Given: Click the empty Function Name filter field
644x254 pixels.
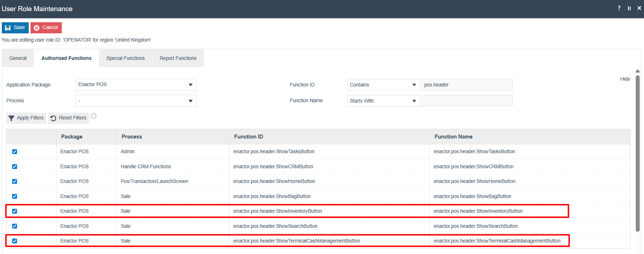Looking at the screenshot, I should coord(467,101).
